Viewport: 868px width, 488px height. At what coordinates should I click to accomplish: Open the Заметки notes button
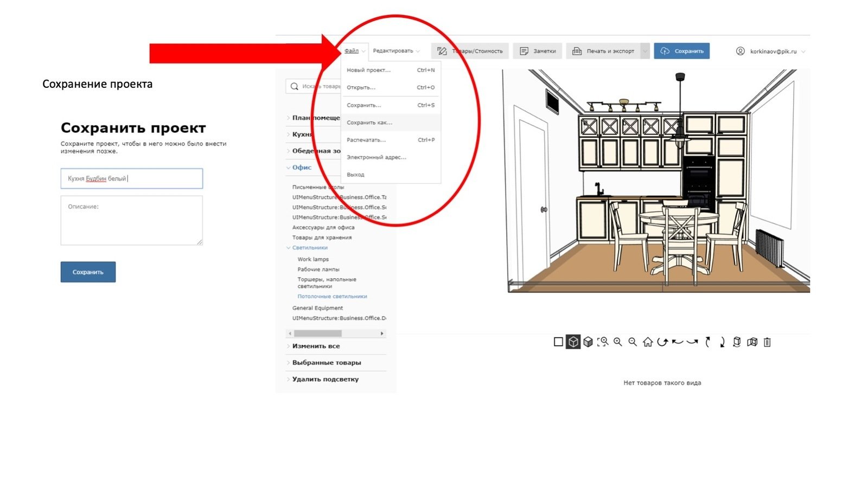tap(538, 51)
